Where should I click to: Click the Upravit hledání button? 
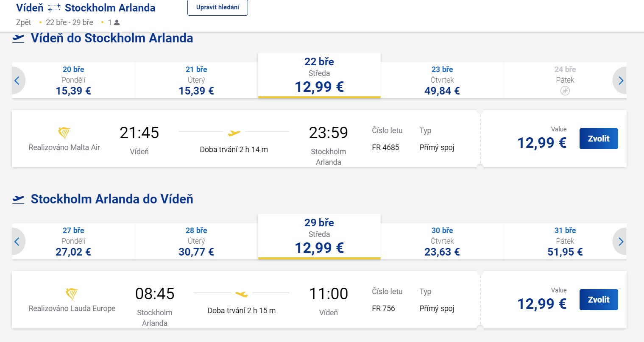(x=217, y=8)
